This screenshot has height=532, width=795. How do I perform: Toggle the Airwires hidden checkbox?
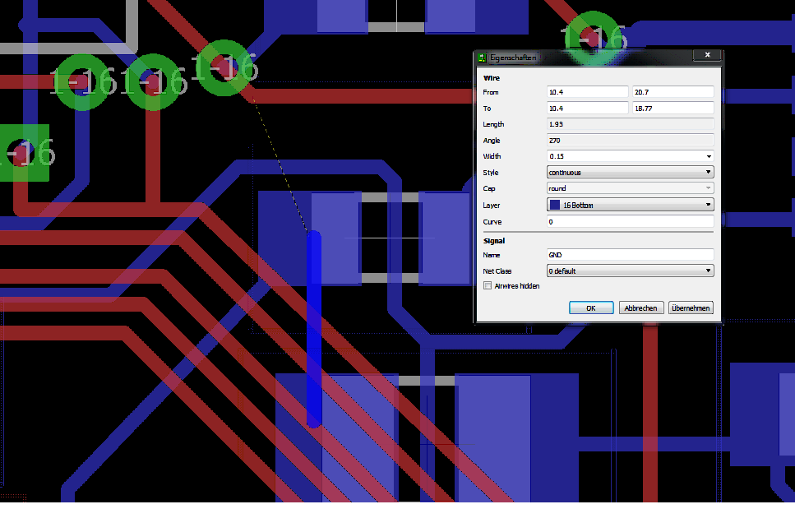pos(488,285)
